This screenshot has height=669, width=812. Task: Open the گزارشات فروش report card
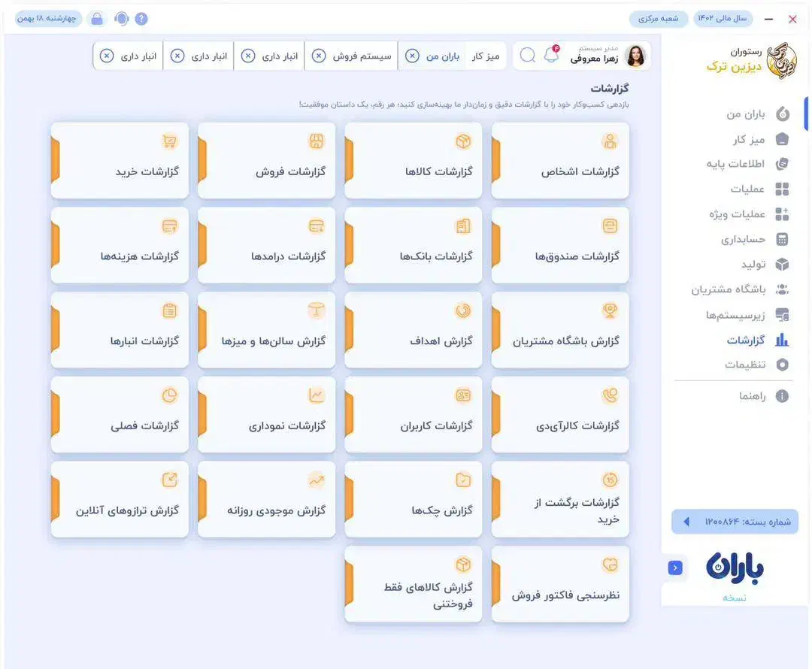click(266, 159)
